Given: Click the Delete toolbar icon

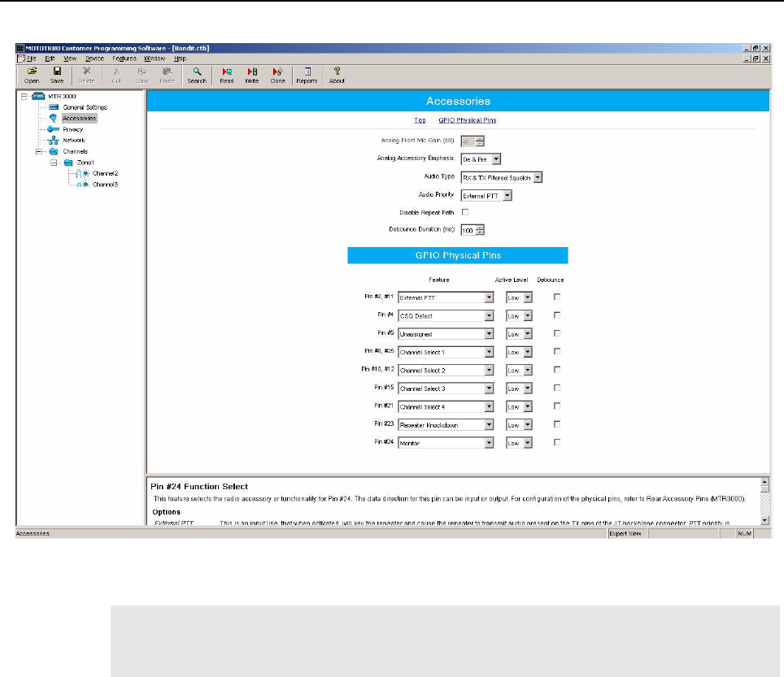Looking at the screenshot, I should point(86,76).
